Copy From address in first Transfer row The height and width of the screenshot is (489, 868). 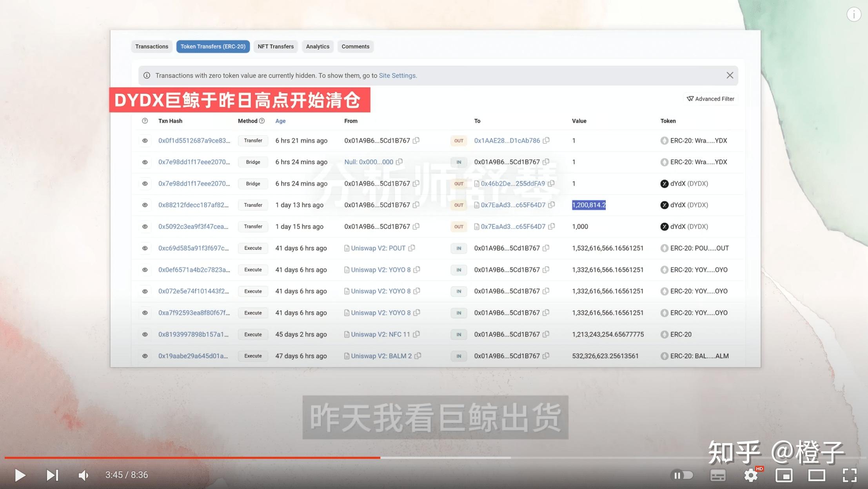416,140
